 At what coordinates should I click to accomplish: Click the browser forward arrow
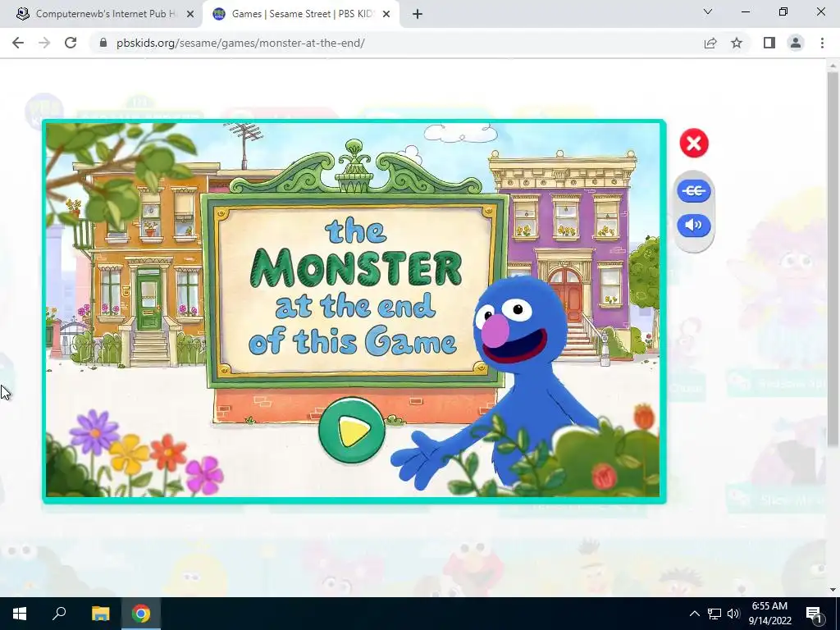[44, 43]
